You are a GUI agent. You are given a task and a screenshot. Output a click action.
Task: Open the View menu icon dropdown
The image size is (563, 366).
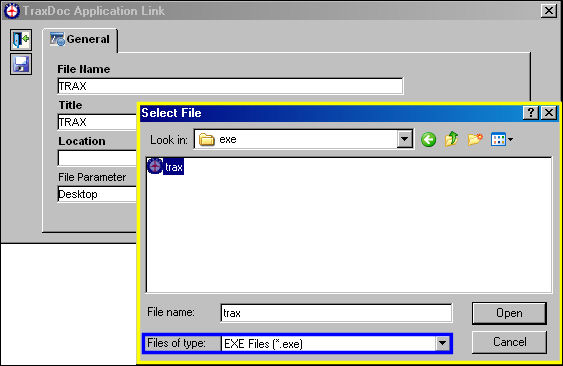(502, 139)
